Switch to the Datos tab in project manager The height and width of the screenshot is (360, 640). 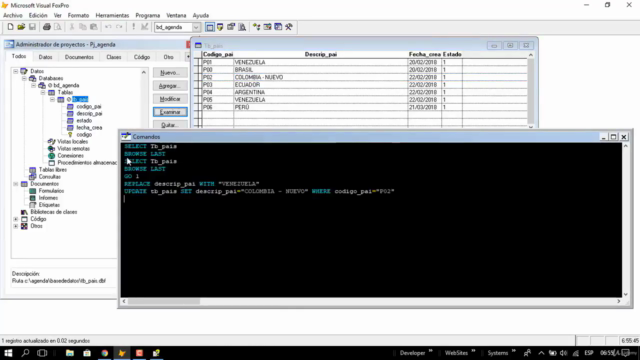click(45, 57)
